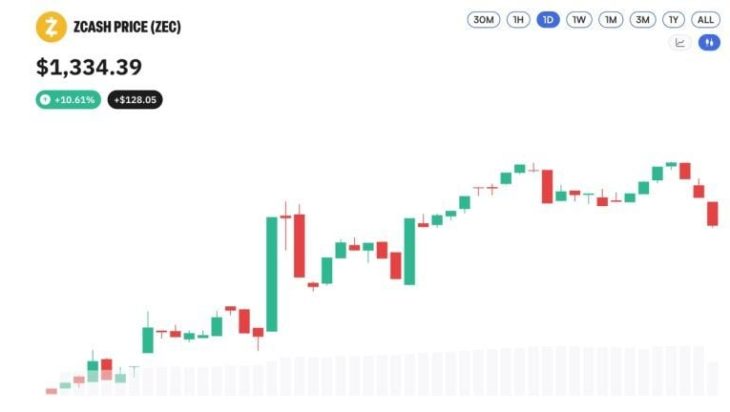This screenshot has height=412, width=730.
Task: Select the 1H timeframe
Action: (518, 20)
